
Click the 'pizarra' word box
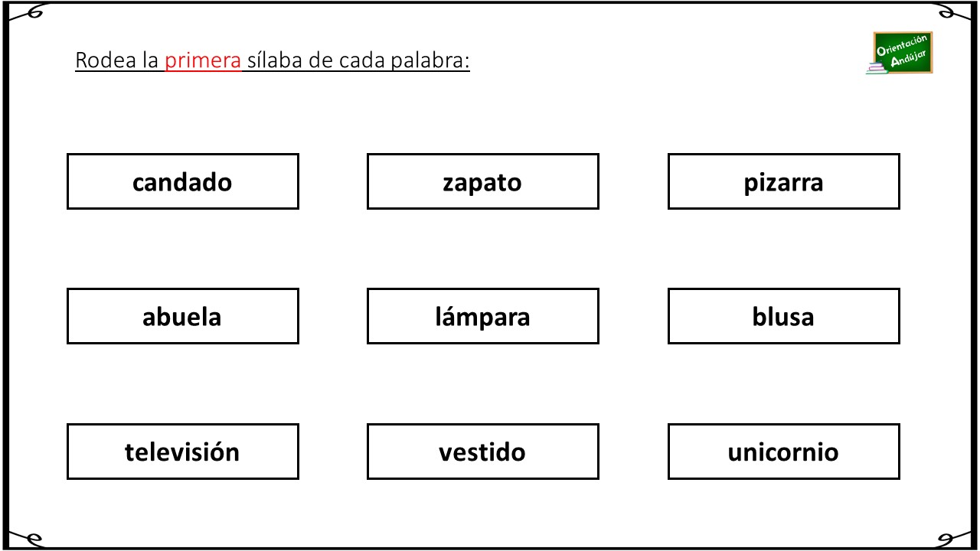point(784,181)
